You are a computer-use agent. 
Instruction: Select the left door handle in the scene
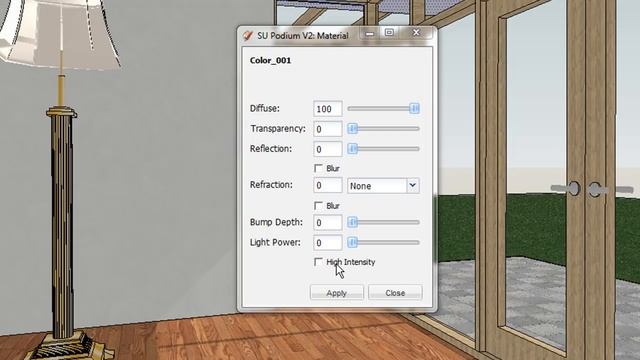567,189
